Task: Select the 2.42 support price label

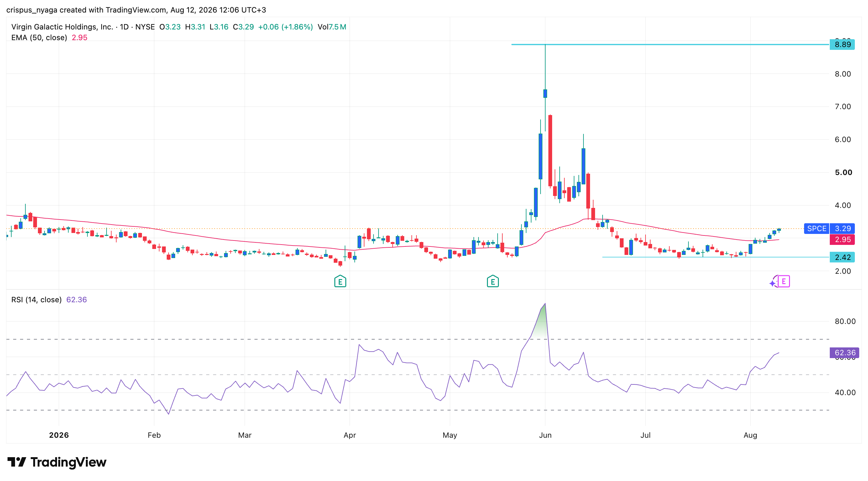Action: tap(842, 257)
